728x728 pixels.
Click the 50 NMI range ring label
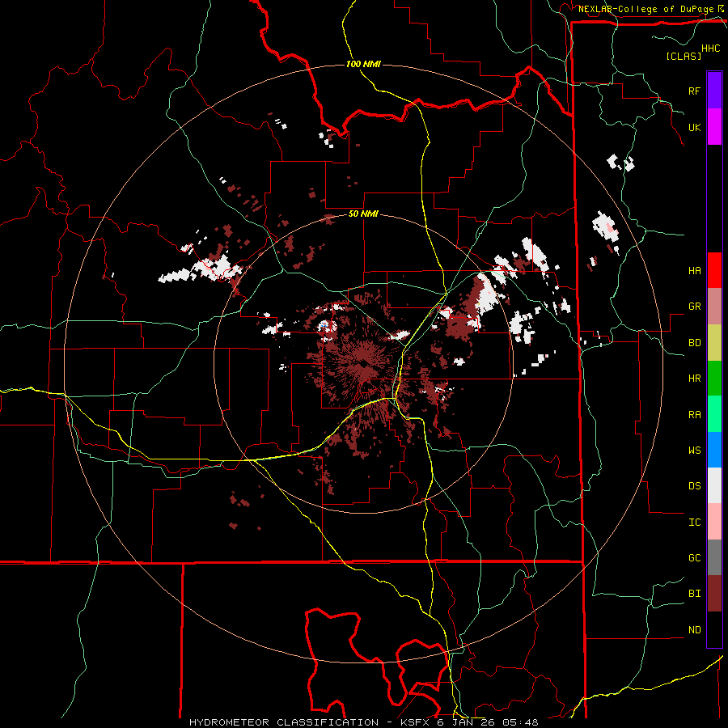pyautogui.click(x=363, y=214)
